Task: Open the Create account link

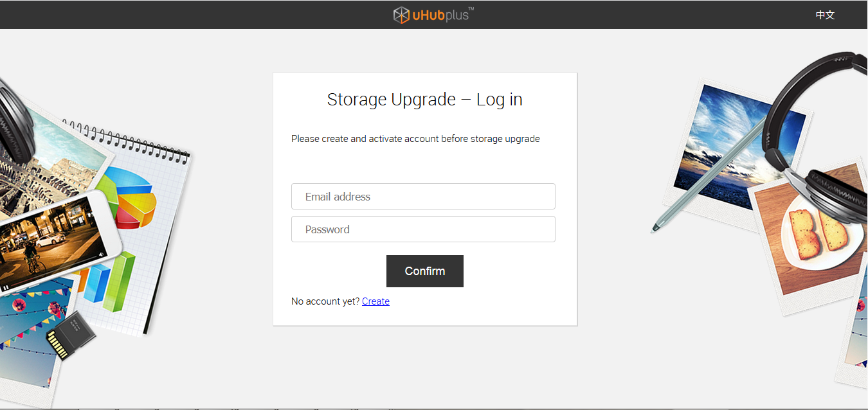Action: point(375,301)
